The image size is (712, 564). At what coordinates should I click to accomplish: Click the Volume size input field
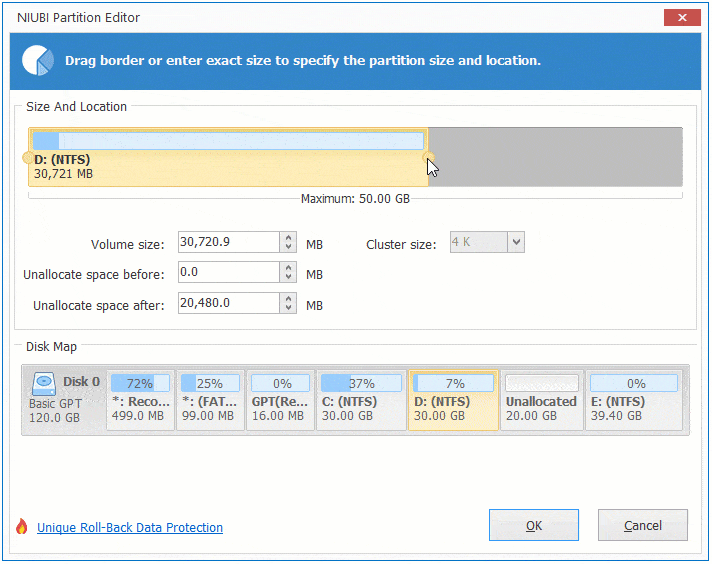click(x=228, y=242)
